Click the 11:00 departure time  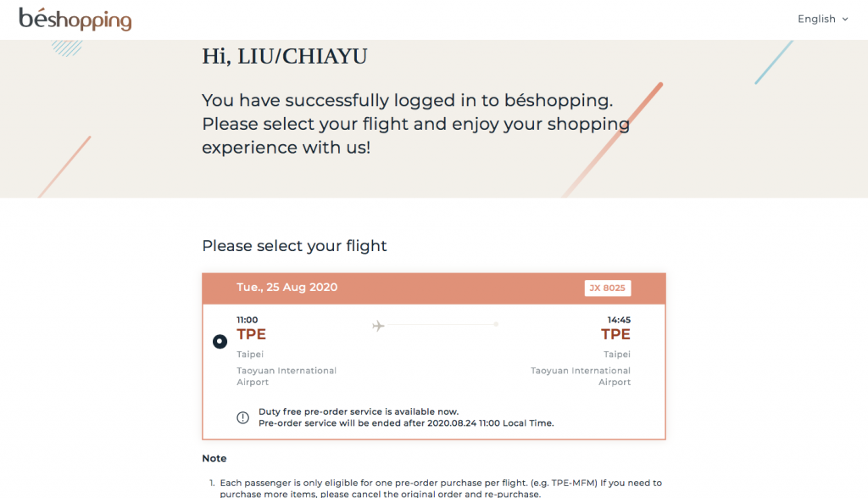pyautogui.click(x=248, y=320)
